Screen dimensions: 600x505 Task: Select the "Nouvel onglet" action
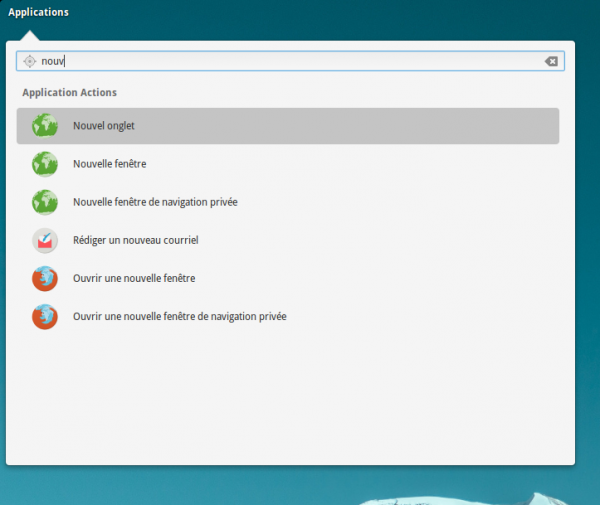tap(288, 126)
